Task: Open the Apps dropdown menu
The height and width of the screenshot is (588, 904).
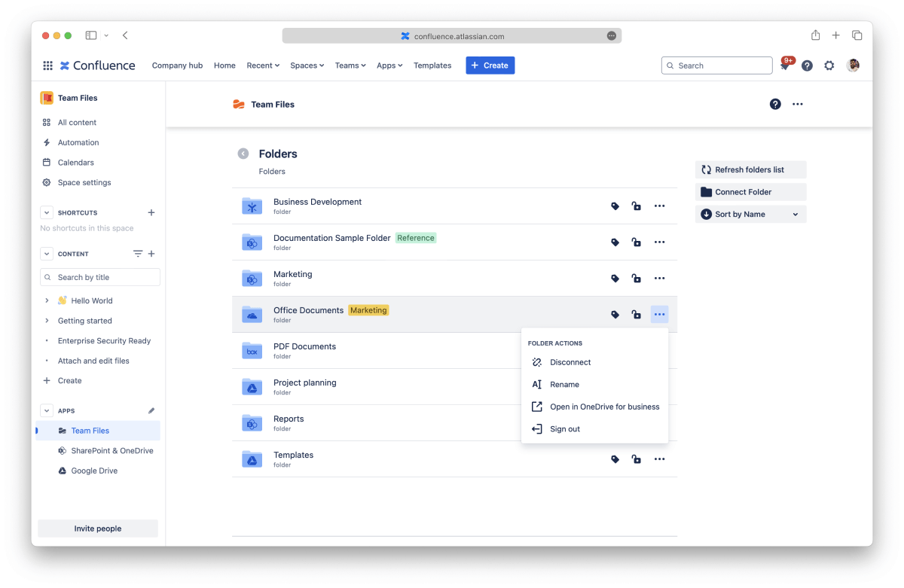Action: (x=389, y=66)
